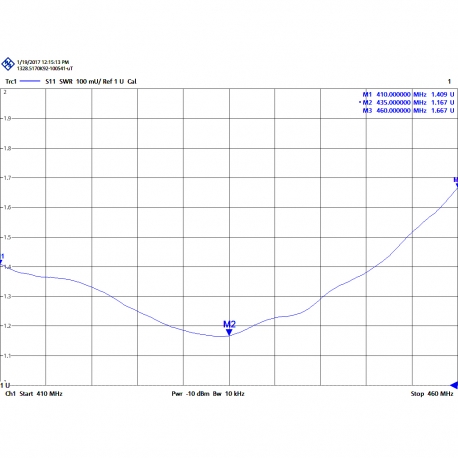Click the blue reference level arrow

[x=454, y=385]
